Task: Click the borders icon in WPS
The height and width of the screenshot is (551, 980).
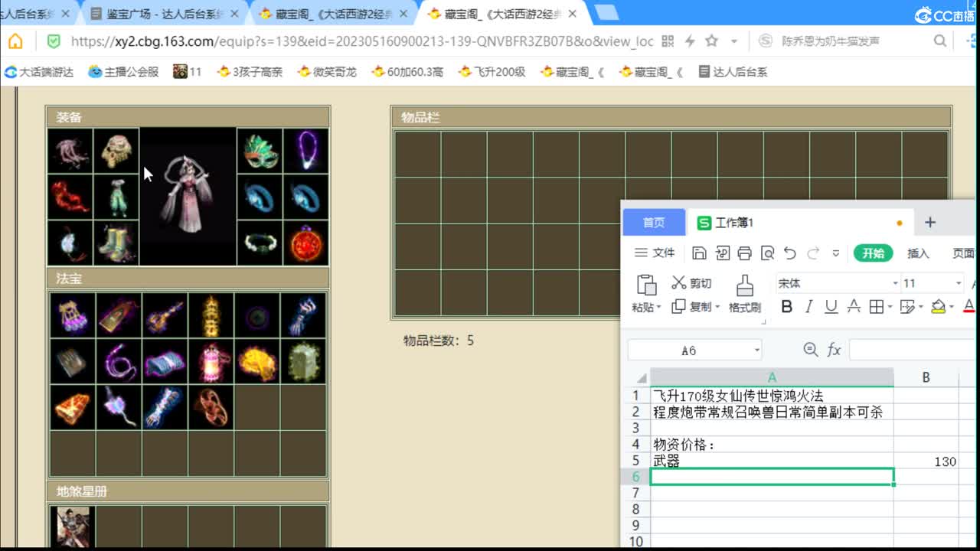Action: 877,307
